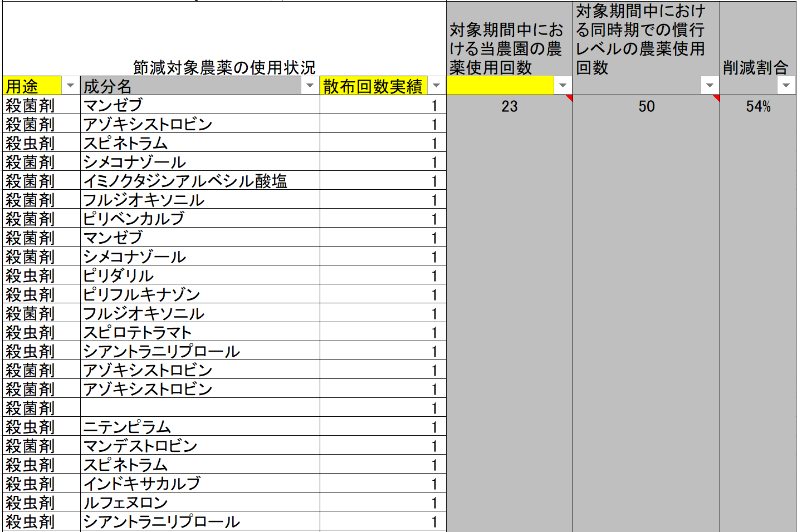Click the ピリフルキナゾン cell
797x532 pixels.
click(x=199, y=294)
